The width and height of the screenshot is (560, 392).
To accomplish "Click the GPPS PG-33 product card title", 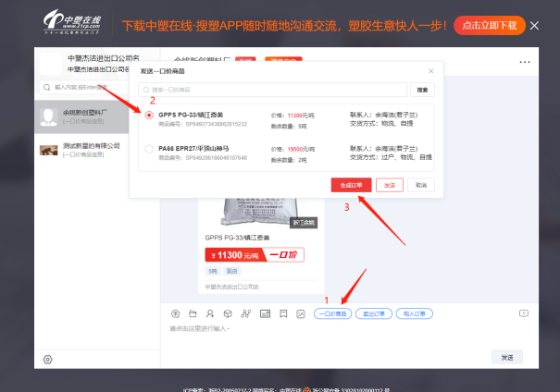I will pos(237,238).
